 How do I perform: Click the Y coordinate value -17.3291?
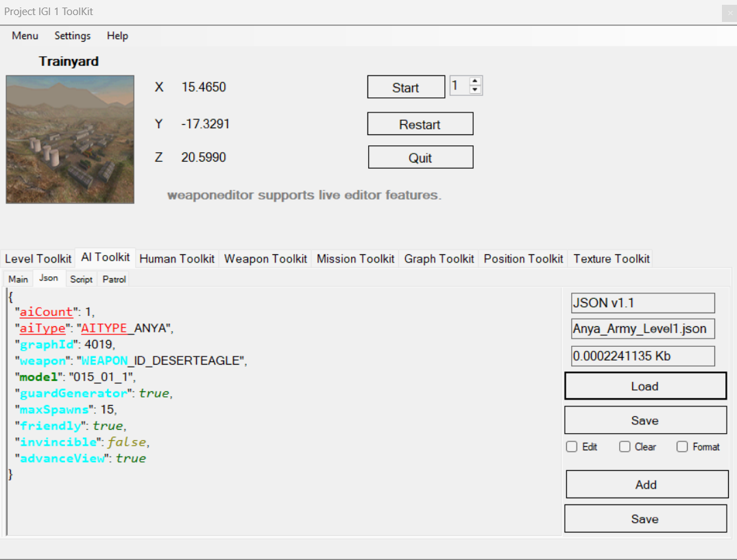(206, 124)
